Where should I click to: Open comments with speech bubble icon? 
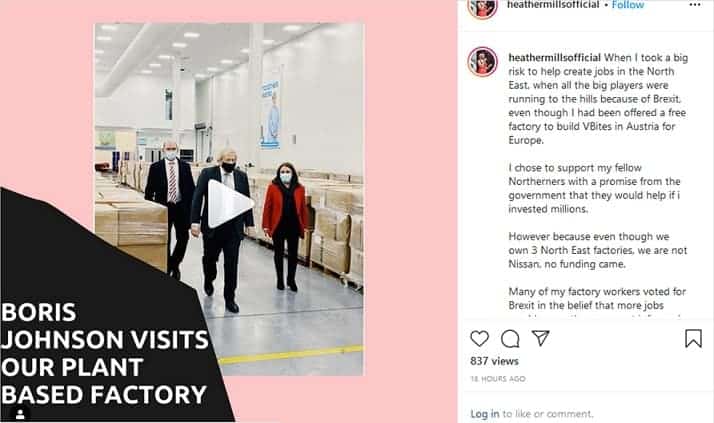click(510, 339)
